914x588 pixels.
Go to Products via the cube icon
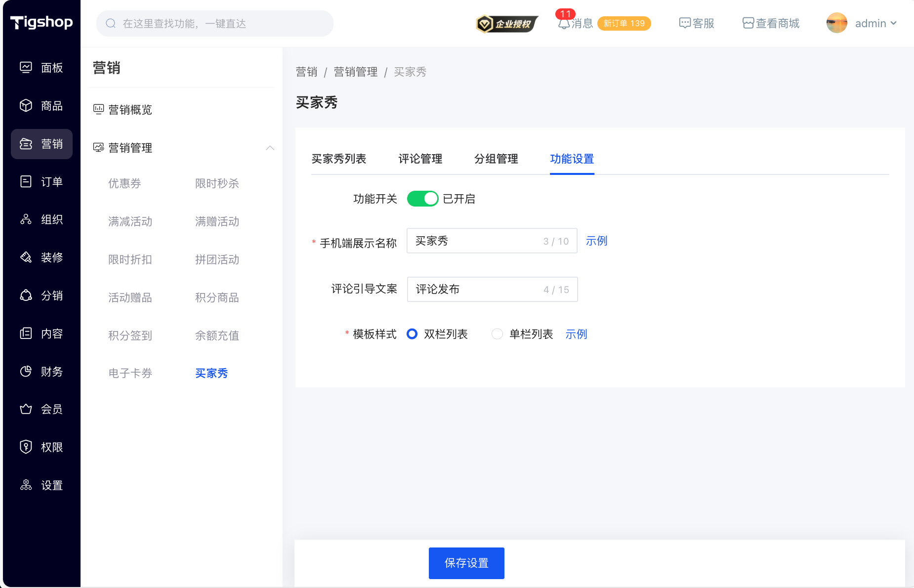click(x=26, y=105)
